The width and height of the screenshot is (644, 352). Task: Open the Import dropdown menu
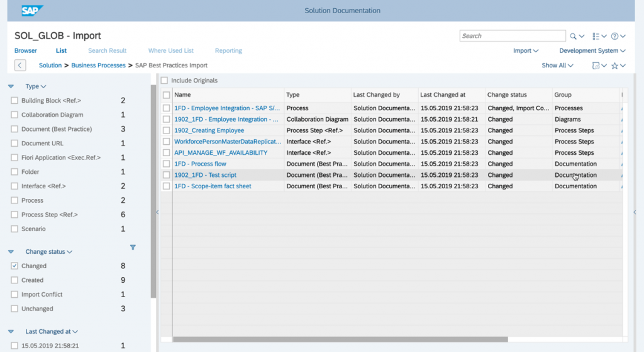tap(526, 50)
